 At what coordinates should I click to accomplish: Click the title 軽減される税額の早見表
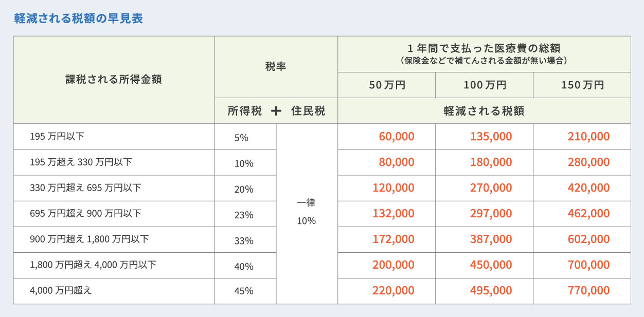coord(78,18)
